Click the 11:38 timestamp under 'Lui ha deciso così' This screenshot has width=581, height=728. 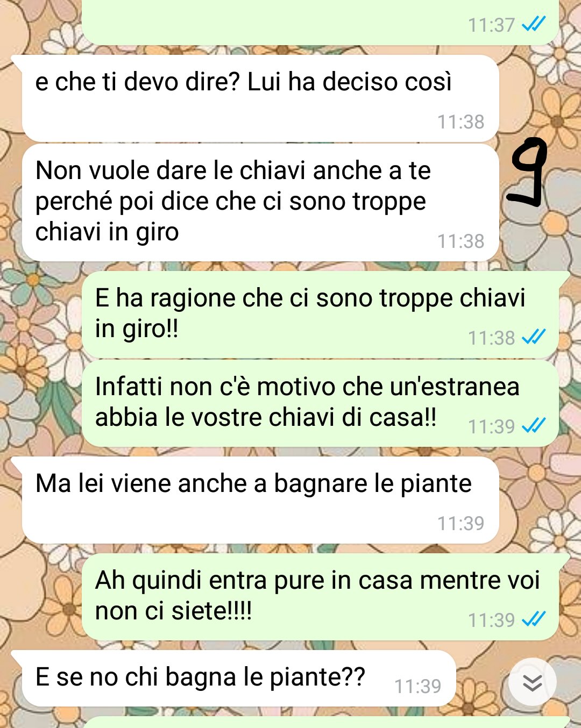pyautogui.click(x=460, y=122)
